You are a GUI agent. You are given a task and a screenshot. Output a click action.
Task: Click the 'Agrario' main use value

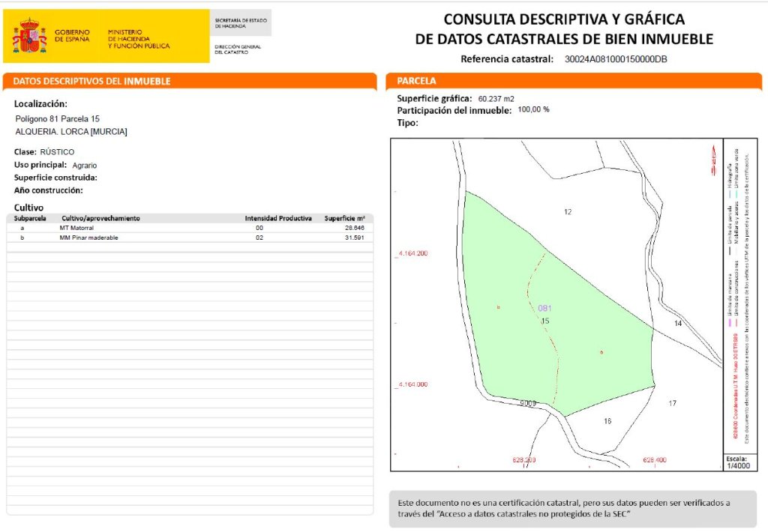pyautogui.click(x=85, y=166)
